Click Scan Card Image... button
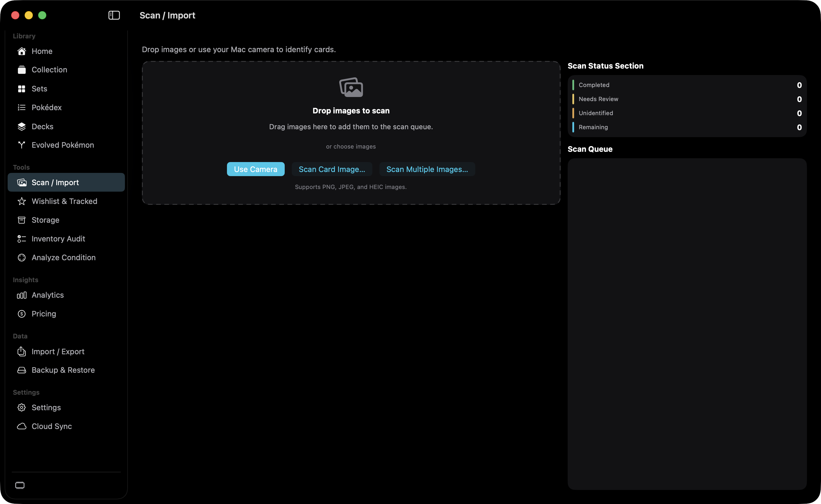The image size is (821, 504). [x=332, y=169]
